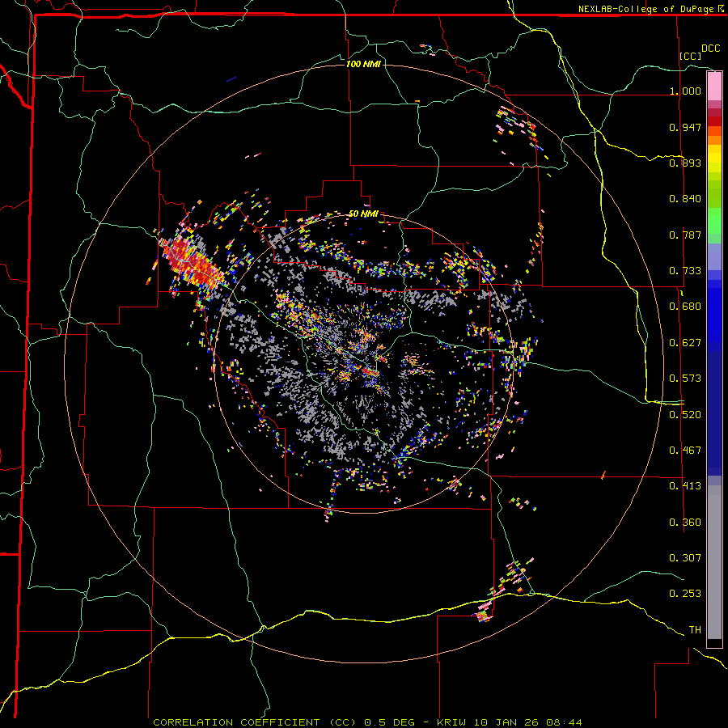
Task: Click the 0.520 legend value
Action: coord(685,415)
